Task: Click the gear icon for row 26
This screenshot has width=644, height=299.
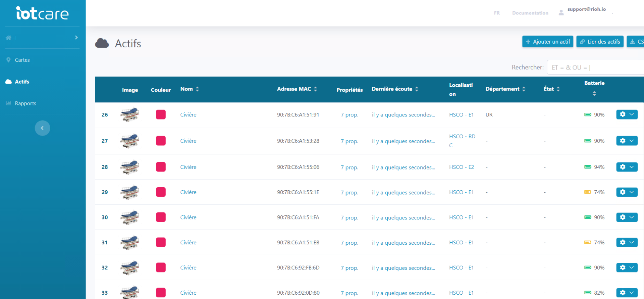Action: tap(623, 114)
